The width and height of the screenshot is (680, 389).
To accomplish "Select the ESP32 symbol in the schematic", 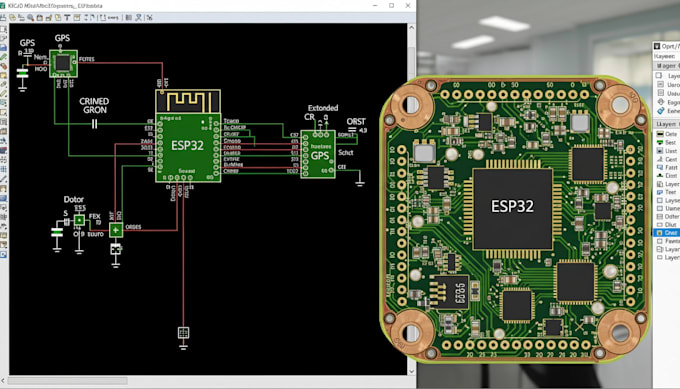I will pos(188,136).
